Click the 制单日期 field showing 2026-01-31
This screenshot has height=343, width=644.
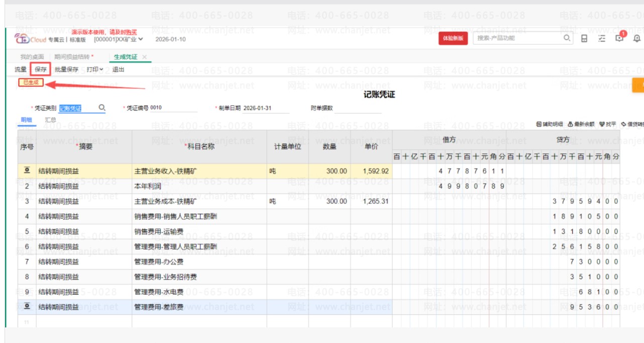266,108
